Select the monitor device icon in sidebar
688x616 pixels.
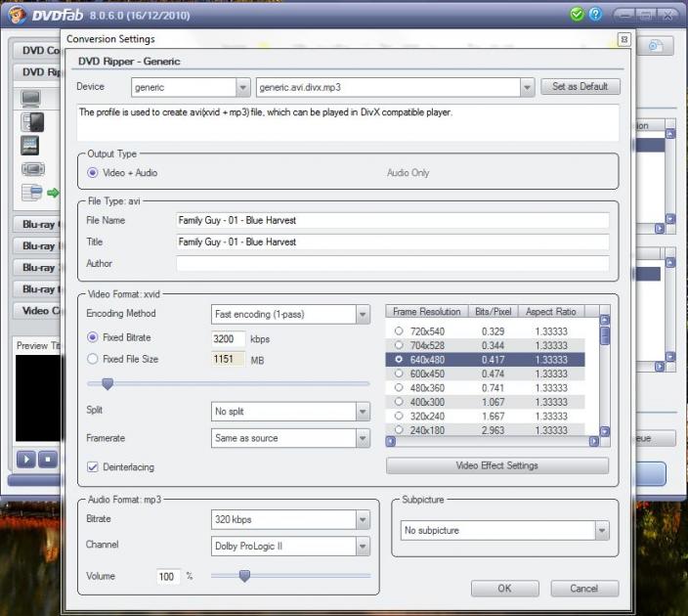[30, 99]
